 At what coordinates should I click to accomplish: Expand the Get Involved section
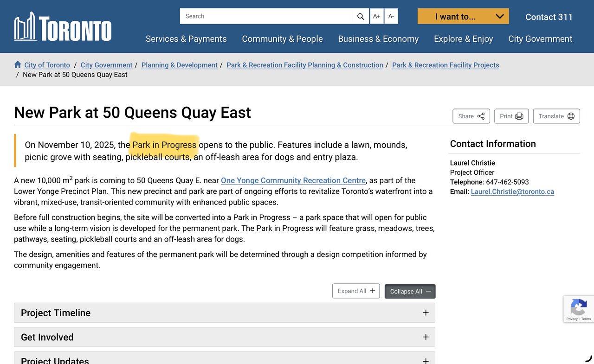224,337
